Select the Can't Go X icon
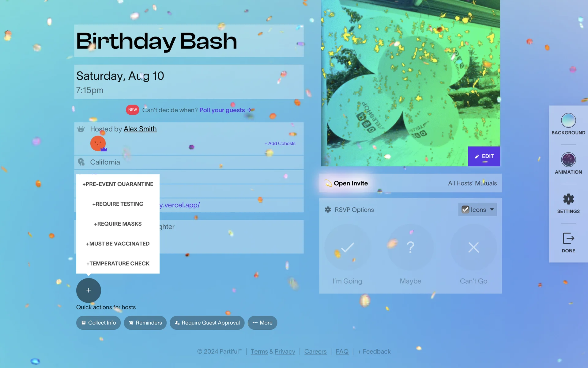Viewport: 588px width, 368px height. click(x=473, y=247)
